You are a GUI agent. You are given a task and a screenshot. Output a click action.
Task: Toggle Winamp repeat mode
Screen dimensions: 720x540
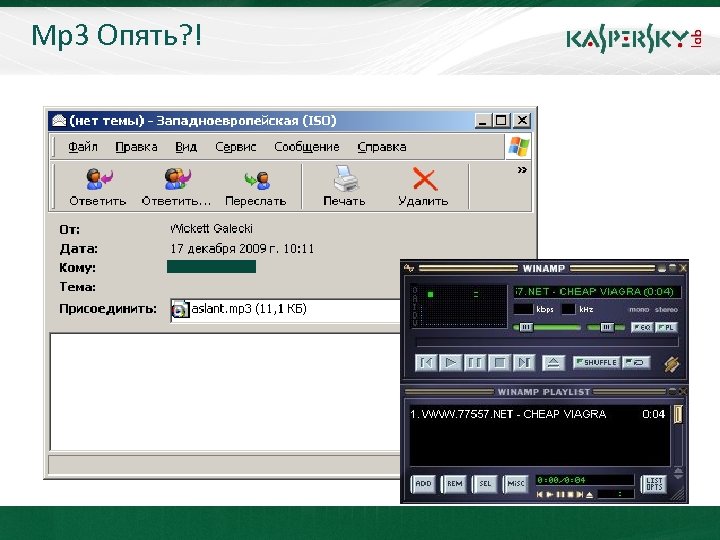(636, 362)
